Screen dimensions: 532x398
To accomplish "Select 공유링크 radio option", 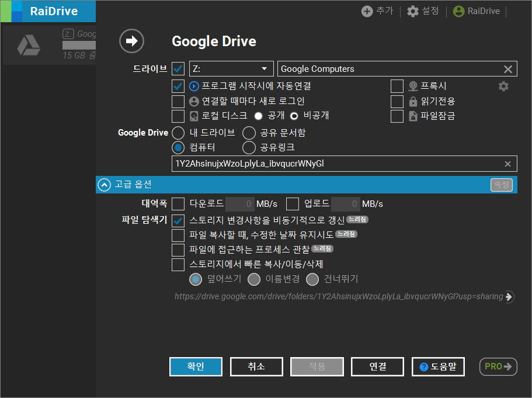I will coord(249,148).
